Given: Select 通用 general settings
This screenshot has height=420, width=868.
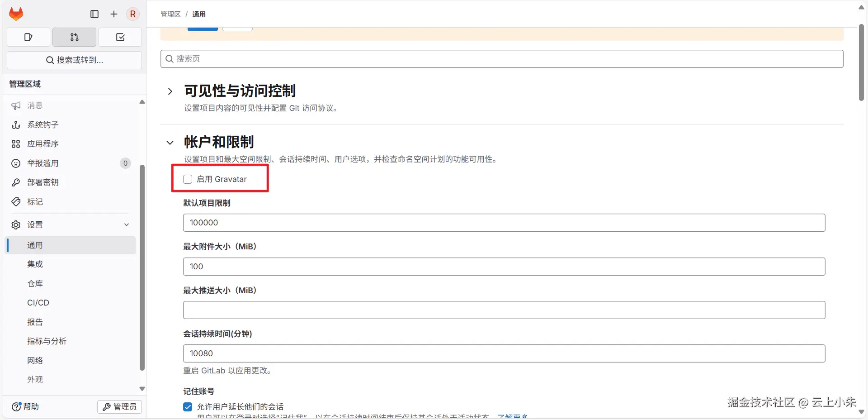Looking at the screenshot, I should [x=71, y=245].
